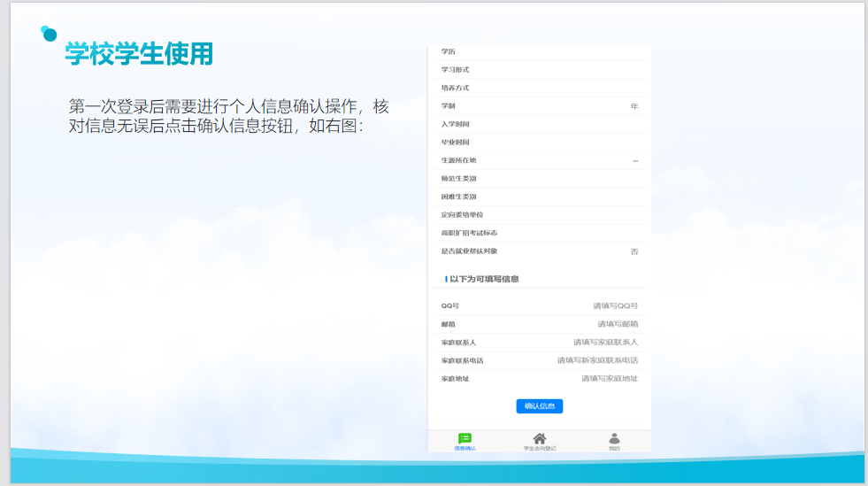Select the 生源所在地 row
868x486 pixels.
tap(539, 160)
